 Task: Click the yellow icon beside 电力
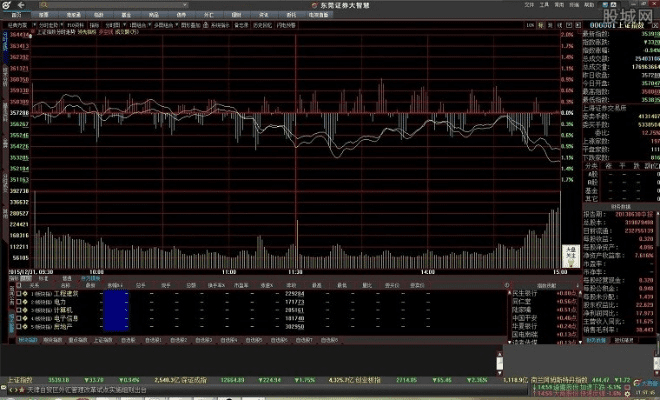(24, 300)
